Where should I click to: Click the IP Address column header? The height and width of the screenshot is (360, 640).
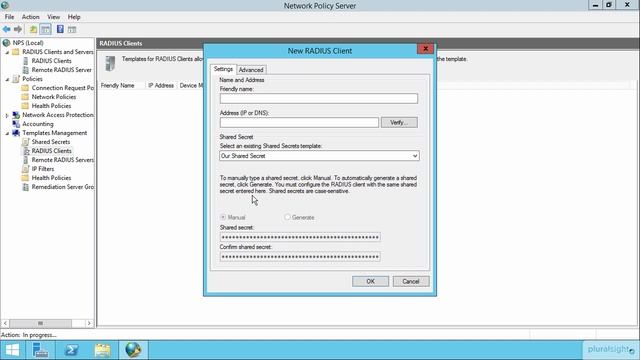(x=161, y=85)
